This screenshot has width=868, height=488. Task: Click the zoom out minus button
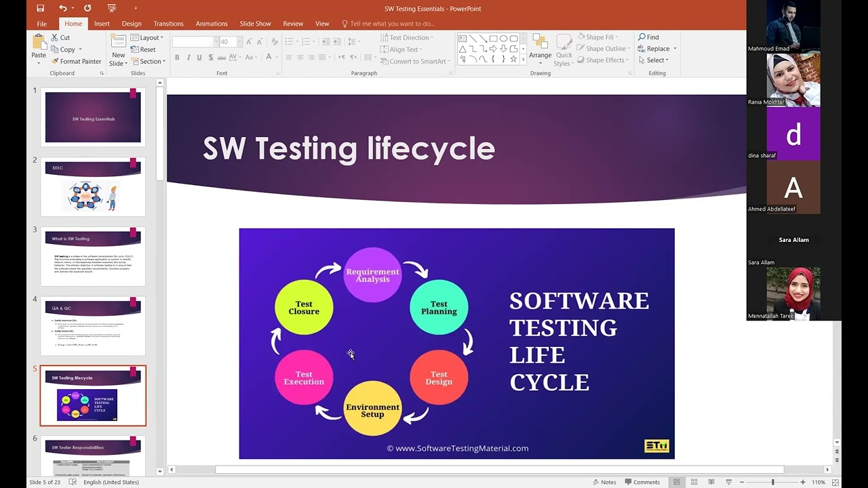[742, 482]
